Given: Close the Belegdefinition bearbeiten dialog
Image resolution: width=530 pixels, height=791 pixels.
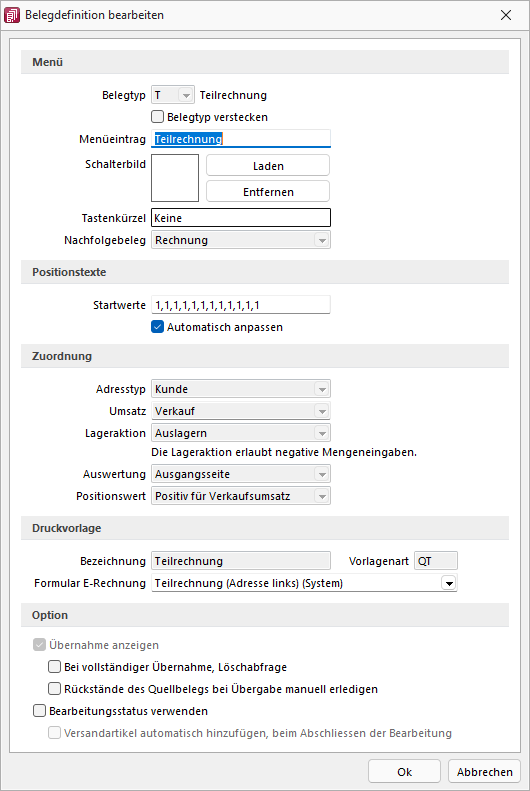Looking at the screenshot, I should click(506, 15).
